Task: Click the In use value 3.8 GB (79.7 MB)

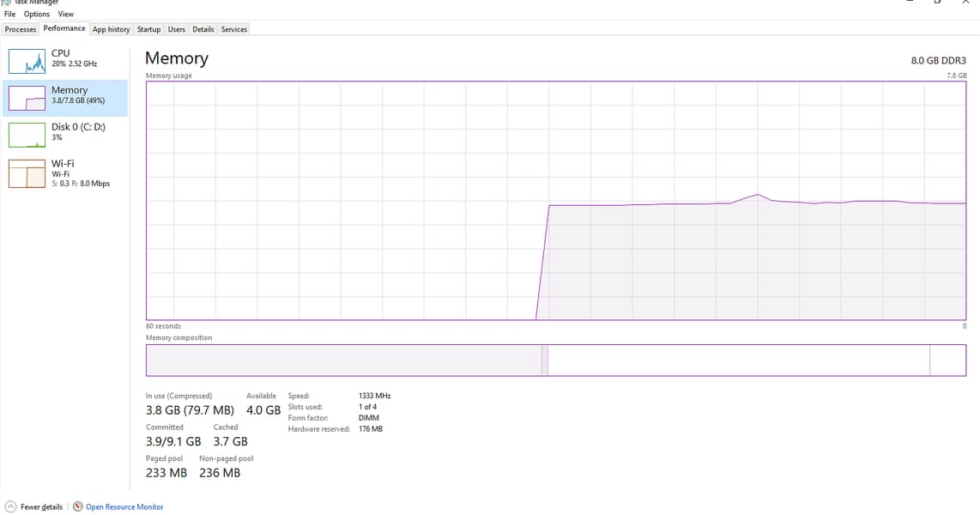Action: tap(190, 410)
